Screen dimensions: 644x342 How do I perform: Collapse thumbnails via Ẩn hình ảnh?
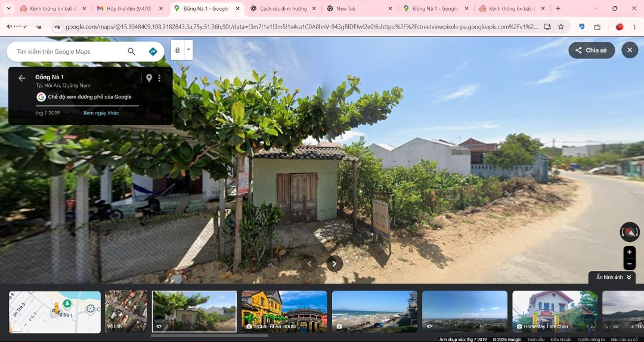tap(612, 277)
